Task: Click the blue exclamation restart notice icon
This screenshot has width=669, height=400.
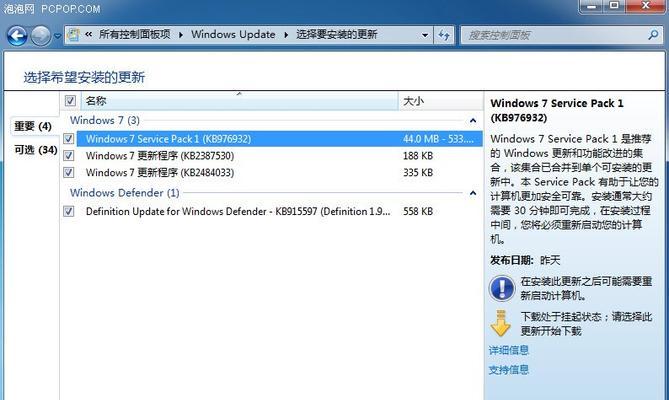Action: [502, 288]
